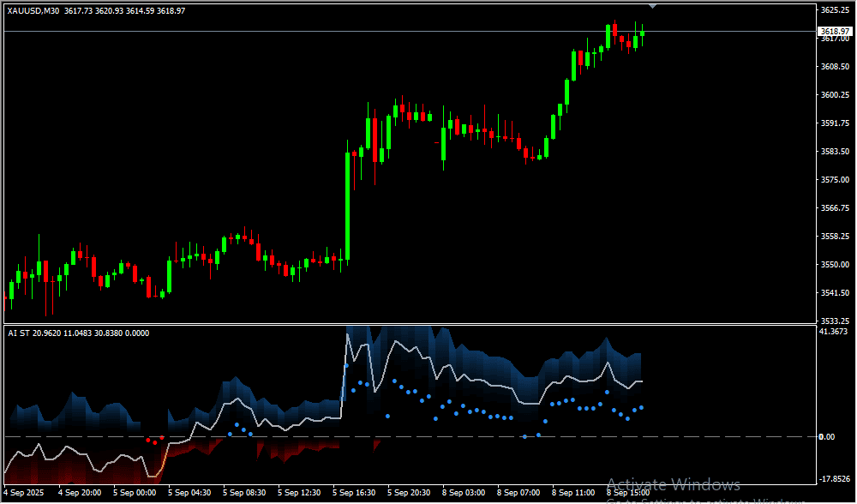Select the tall green breakout candle
The height and width of the screenshot is (504, 857).
click(x=347, y=206)
